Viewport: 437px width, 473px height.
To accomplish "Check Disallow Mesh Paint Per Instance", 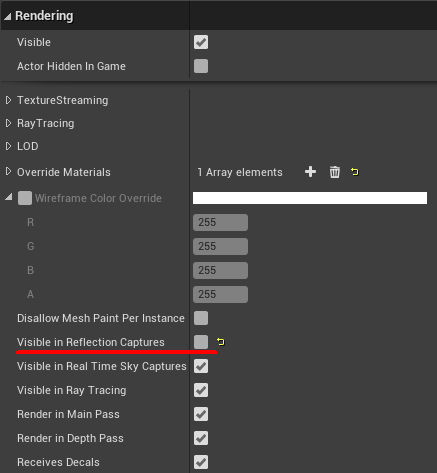I will pos(201,318).
